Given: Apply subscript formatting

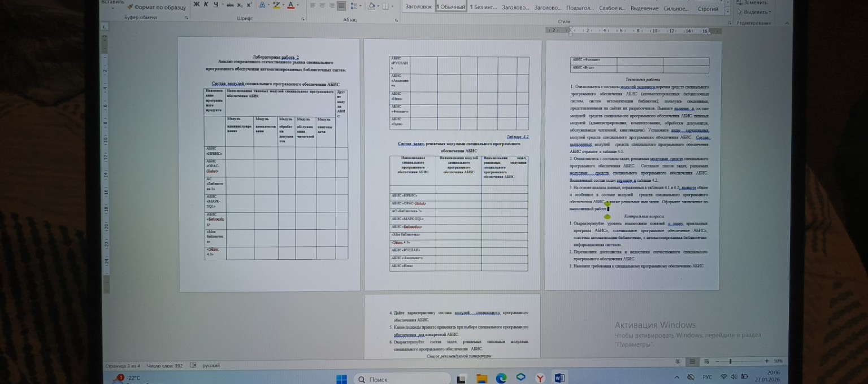Looking at the screenshot, I should (x=240, y=6).
